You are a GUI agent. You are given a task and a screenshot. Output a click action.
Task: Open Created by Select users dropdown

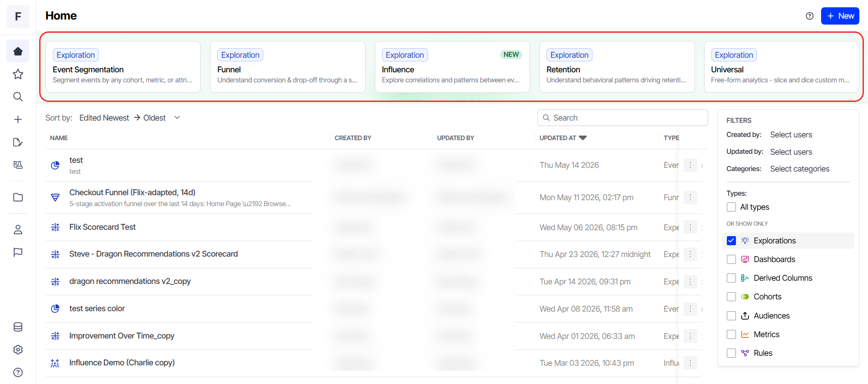(791, 135)
